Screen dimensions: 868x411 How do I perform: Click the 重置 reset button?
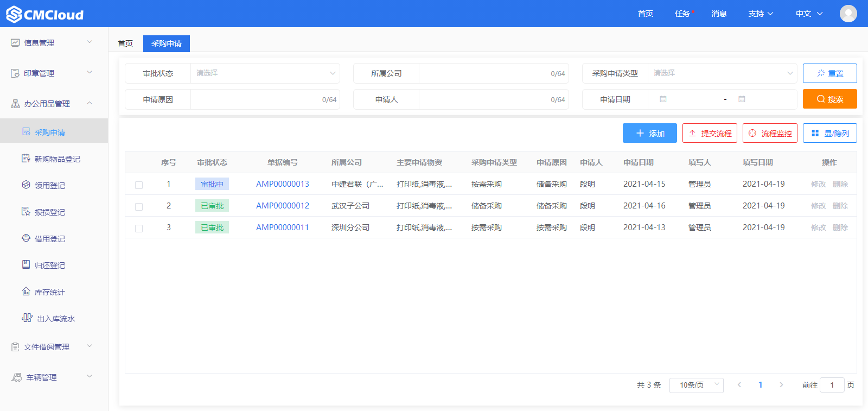[830, 73]
